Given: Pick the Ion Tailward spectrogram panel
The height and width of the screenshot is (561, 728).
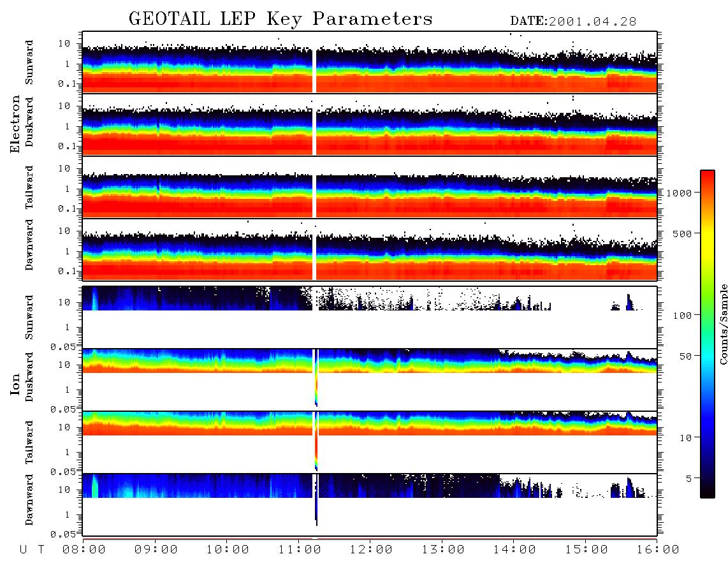Looking at the screenshot, I should 370,442.
